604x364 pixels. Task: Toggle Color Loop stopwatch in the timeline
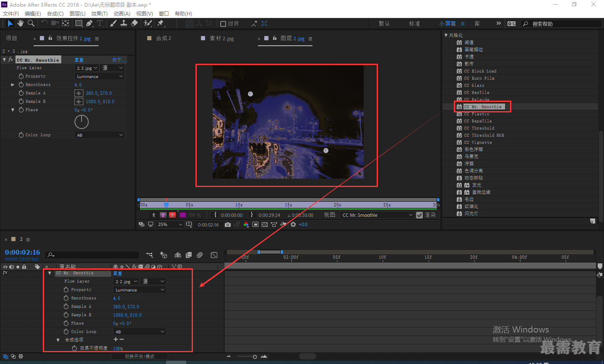click(66, 332)
